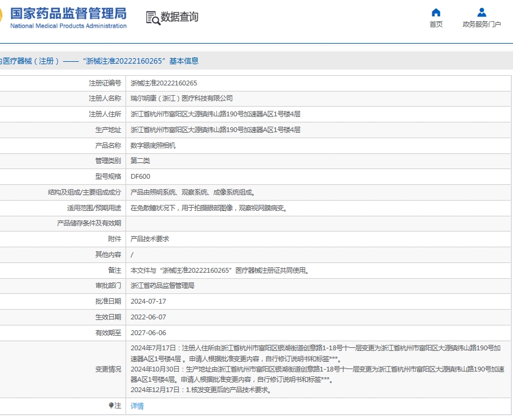Click the 在免散瞳状况下 intended use text

(209, 208)
